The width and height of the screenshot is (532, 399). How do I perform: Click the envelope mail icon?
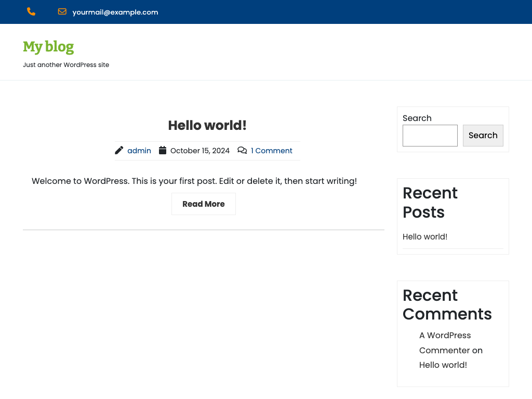tap(62, 12)
